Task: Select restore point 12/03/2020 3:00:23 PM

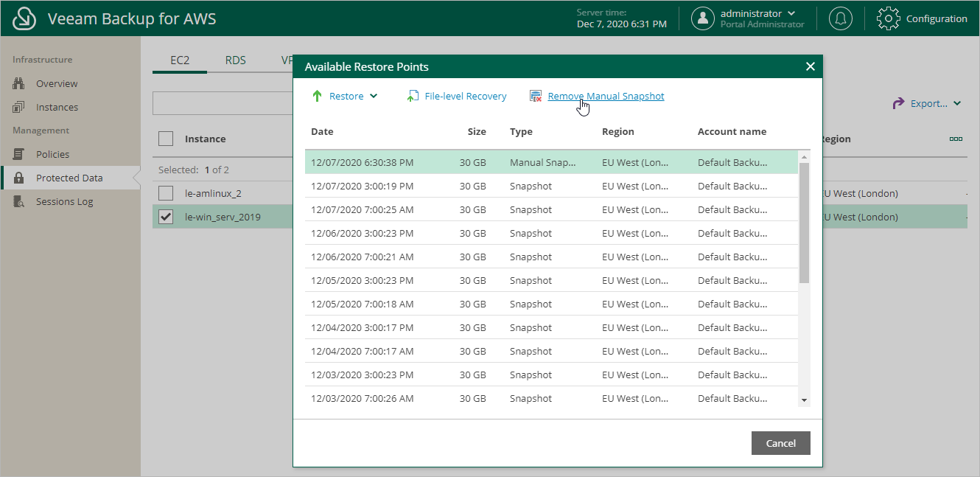Action: click(x=551, y=375)
